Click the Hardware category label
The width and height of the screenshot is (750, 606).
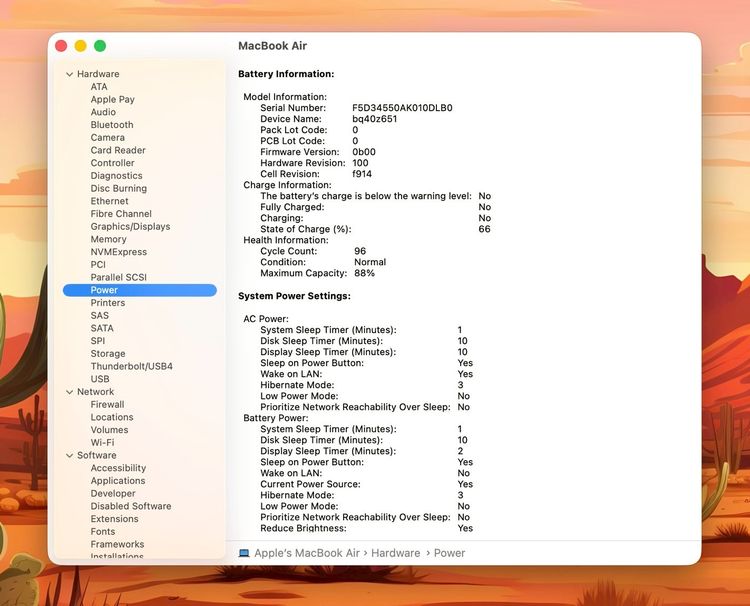pyautogui.click(x=98, y=74)
